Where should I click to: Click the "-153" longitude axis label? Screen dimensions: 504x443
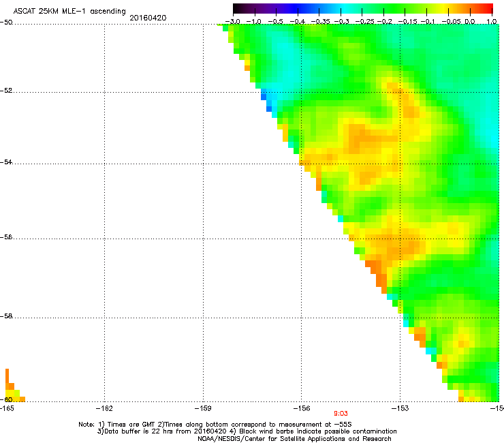(400, 408)
